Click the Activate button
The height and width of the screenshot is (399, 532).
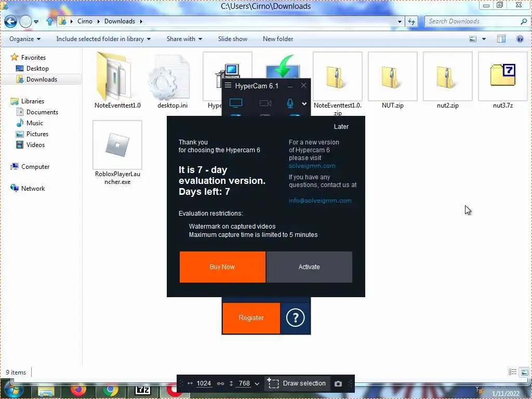(309, 267)
